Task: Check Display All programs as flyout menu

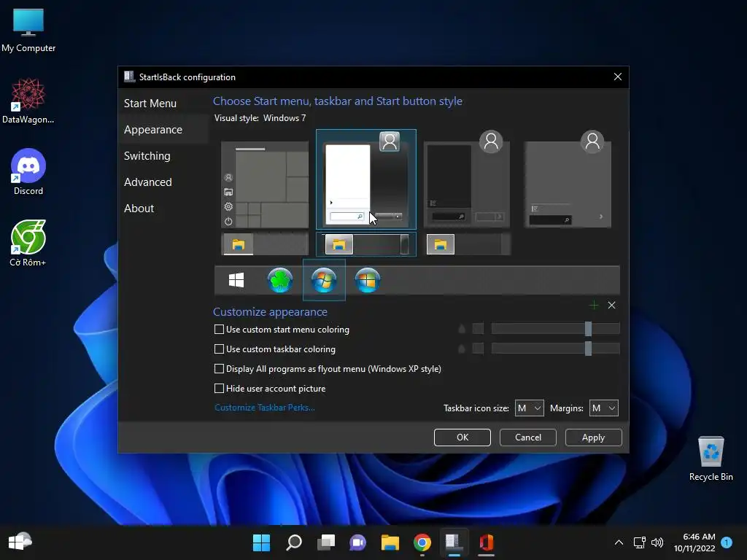Action: click(x=328, y=368)
